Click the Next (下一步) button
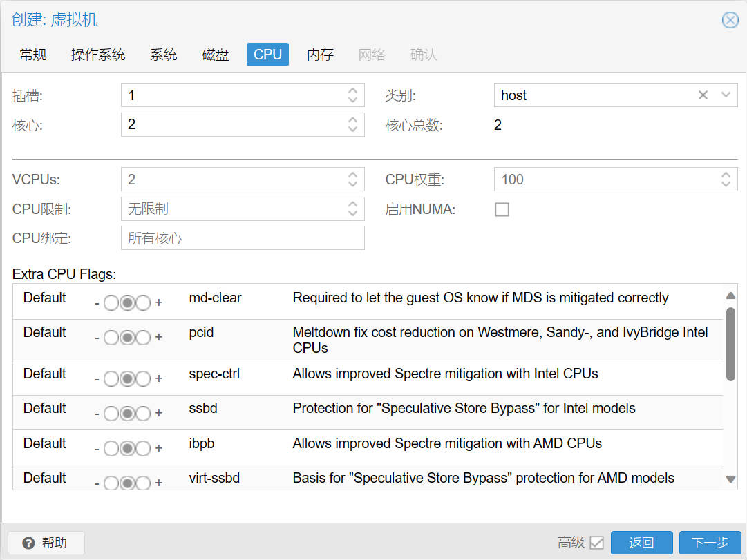 point(710,543)
